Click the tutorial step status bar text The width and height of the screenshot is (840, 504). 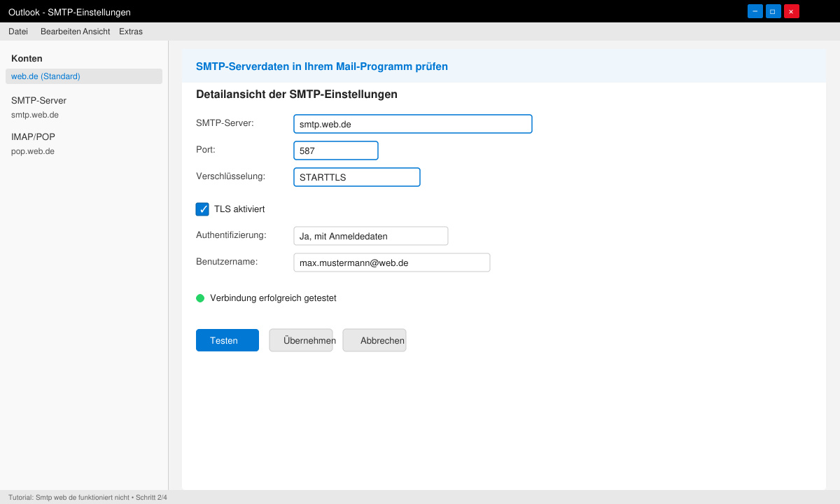click(87, 498)
